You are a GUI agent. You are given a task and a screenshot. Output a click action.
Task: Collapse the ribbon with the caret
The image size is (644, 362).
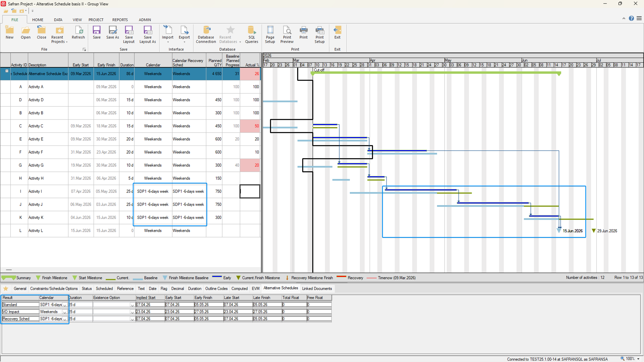[624, 18]
